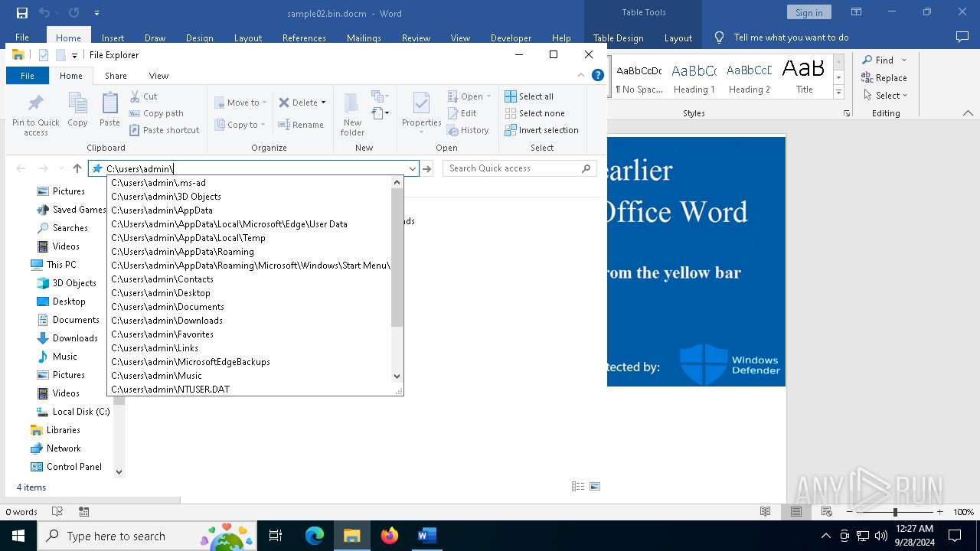Open File Explorer's File menu
The height and width of the screenshot is (551, 980).
(27, 76)
